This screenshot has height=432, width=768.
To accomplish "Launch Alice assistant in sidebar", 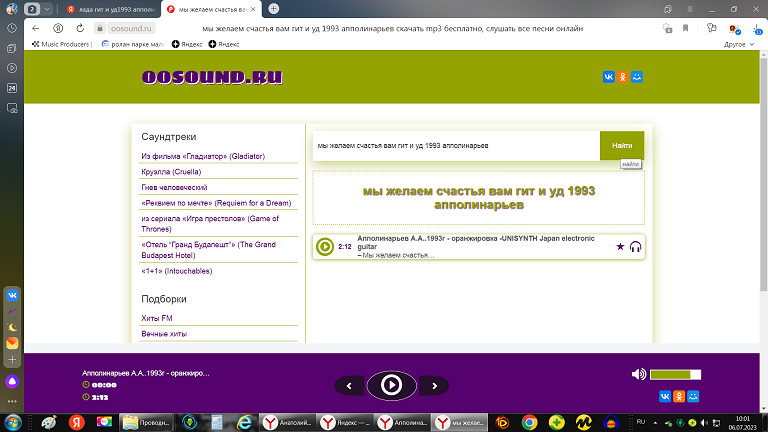I will pos(12,382).
